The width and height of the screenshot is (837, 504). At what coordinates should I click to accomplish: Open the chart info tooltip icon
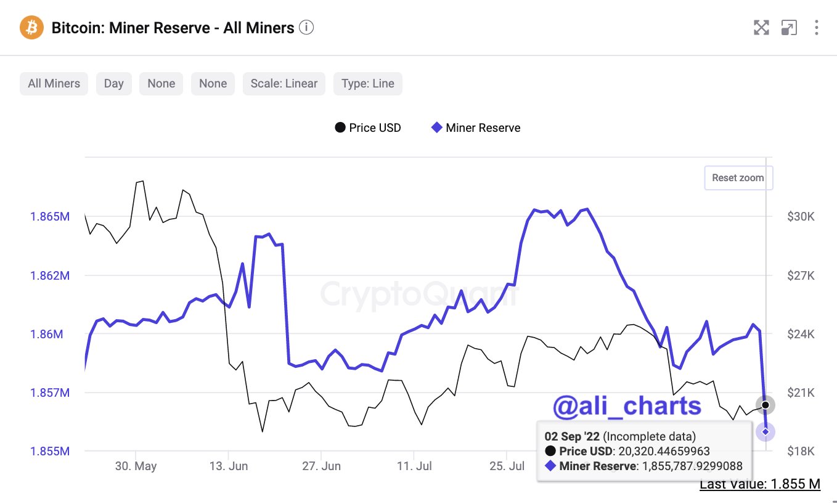(306, 28)
